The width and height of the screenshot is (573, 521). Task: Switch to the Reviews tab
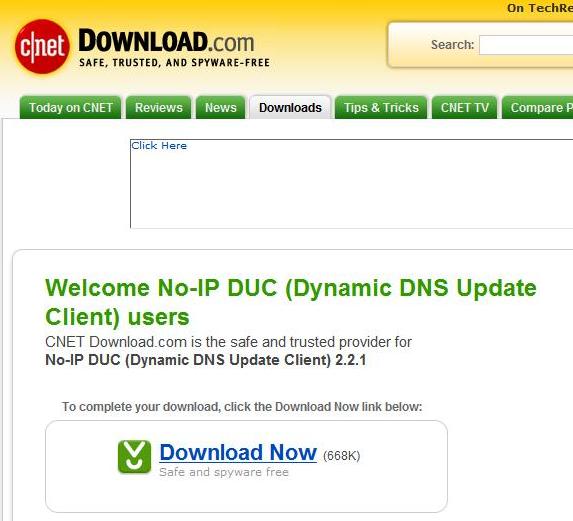point(159,107)
